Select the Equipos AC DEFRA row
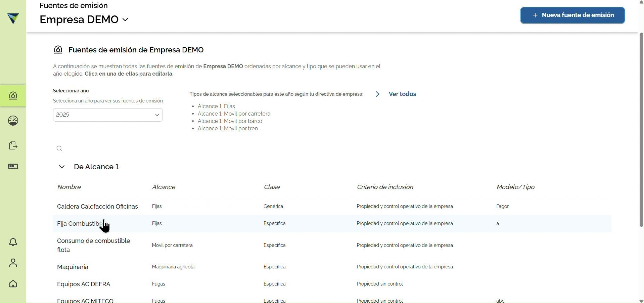This screenshot has height=303, width=644. [332, 284]
